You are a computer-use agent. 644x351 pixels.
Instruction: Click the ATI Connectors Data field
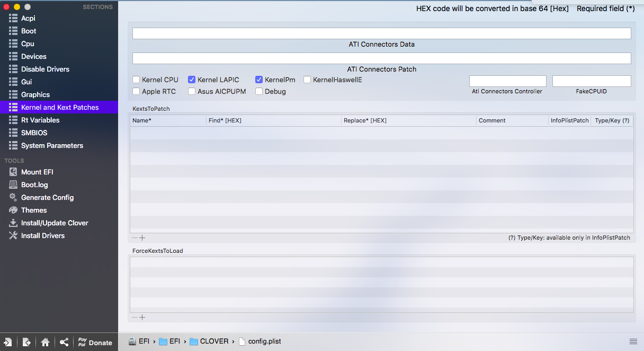pyautogui.click(x=381, y=33)
